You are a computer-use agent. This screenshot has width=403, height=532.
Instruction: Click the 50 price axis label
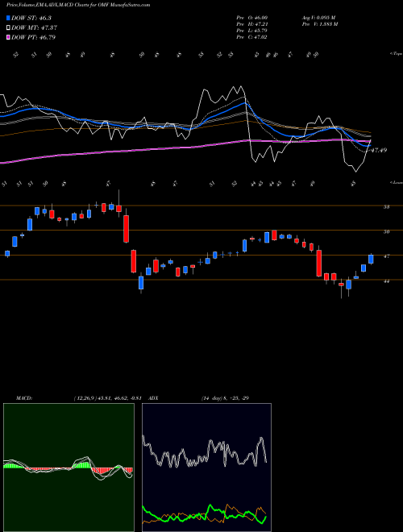(x=386, y=231)
